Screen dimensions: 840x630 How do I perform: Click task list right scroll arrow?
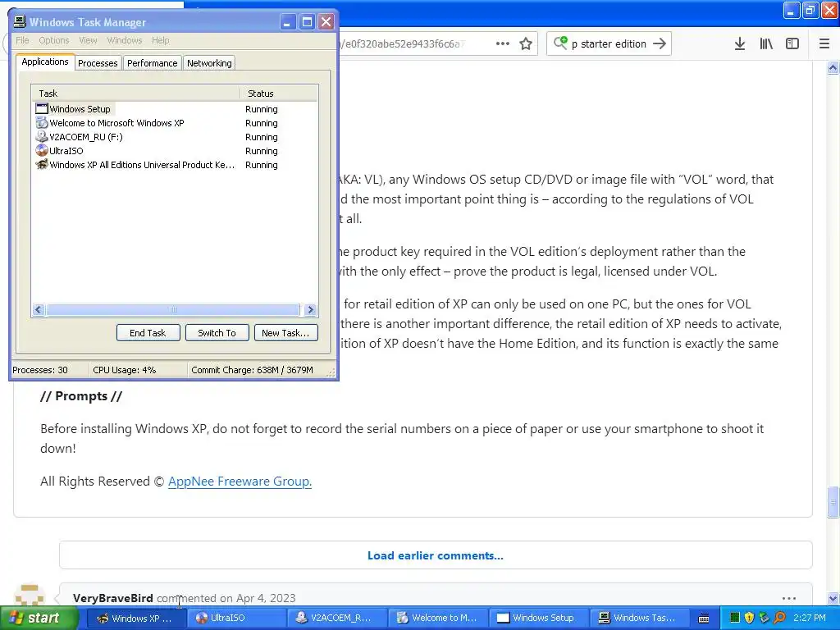(310, 309)
